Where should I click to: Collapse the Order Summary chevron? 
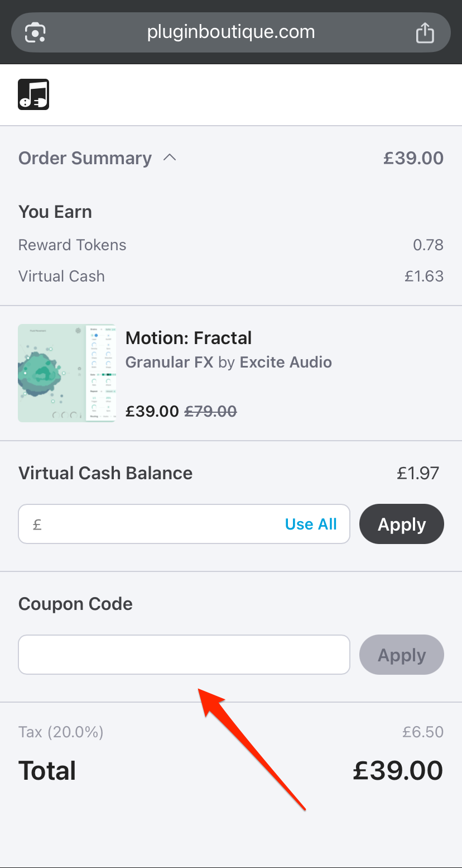[170, 158]
